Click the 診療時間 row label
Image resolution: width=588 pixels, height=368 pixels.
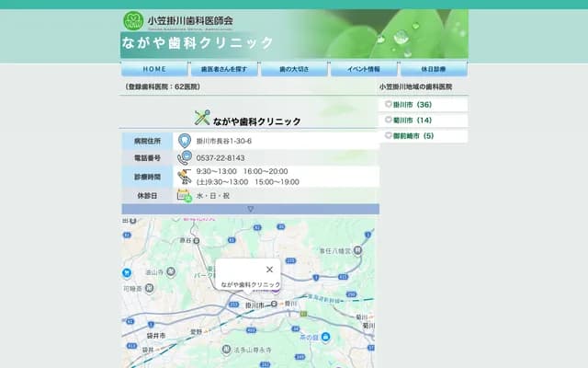click(147, 177)
